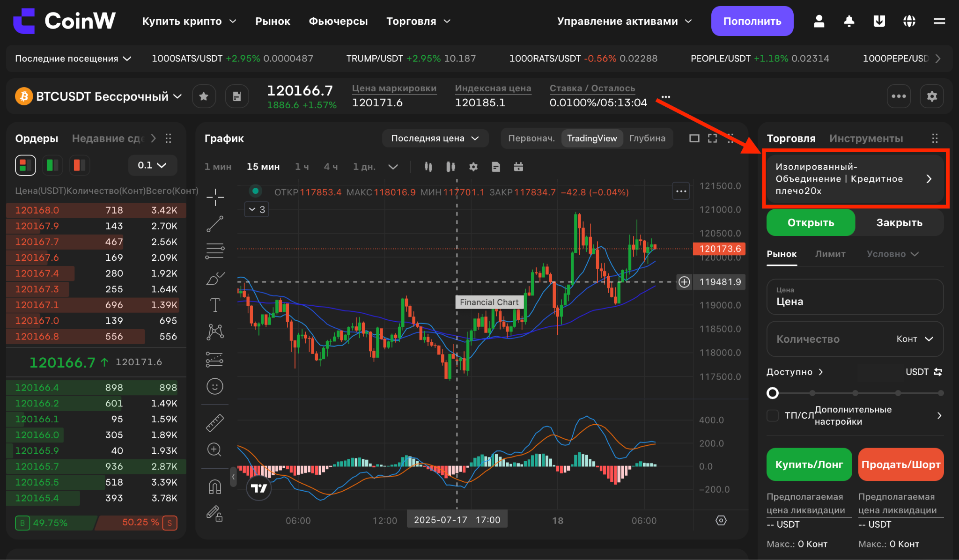This screenshot has height=560, width=959.
Task: Expand Купить крипто dropdown
Action: click(189, 21)
